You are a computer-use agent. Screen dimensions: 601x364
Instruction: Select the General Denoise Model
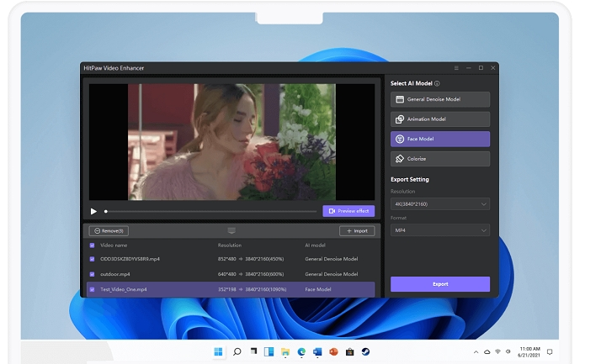(x=439, y=99)
